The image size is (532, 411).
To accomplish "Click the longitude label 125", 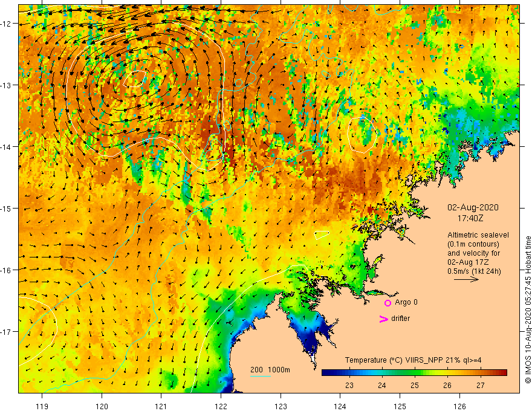I will [400, 406].
